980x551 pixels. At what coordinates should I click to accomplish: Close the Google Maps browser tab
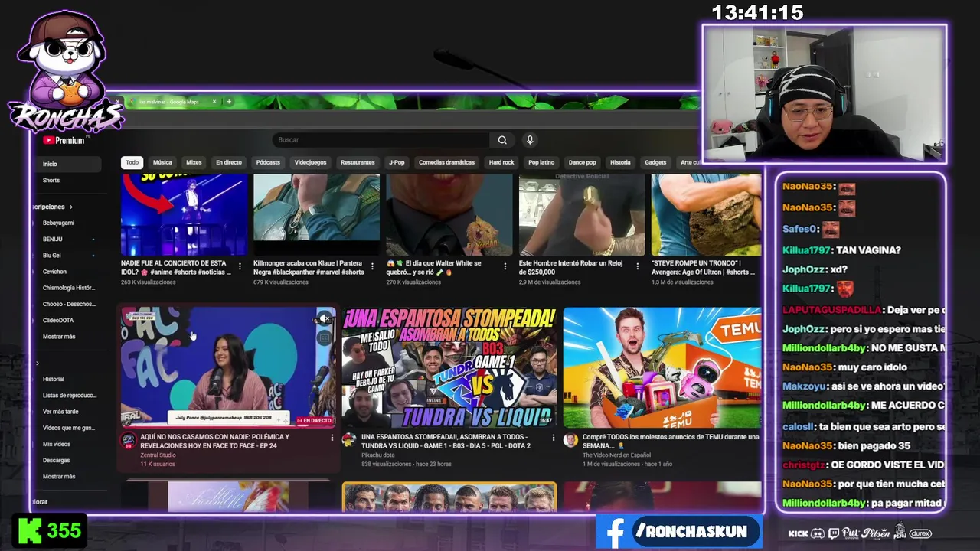pos(214,102)
